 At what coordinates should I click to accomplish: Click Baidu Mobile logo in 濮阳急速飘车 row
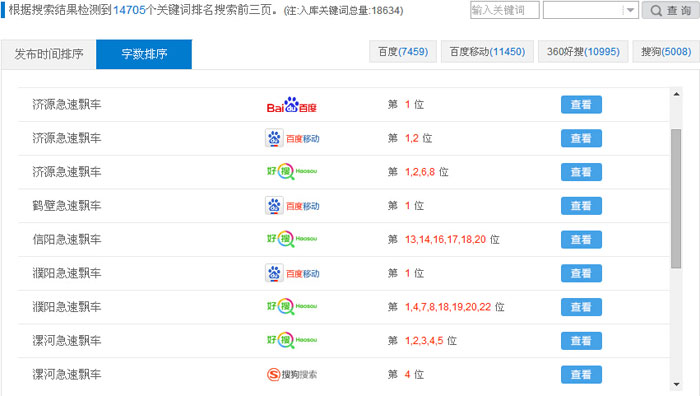[x=292, y=273]
